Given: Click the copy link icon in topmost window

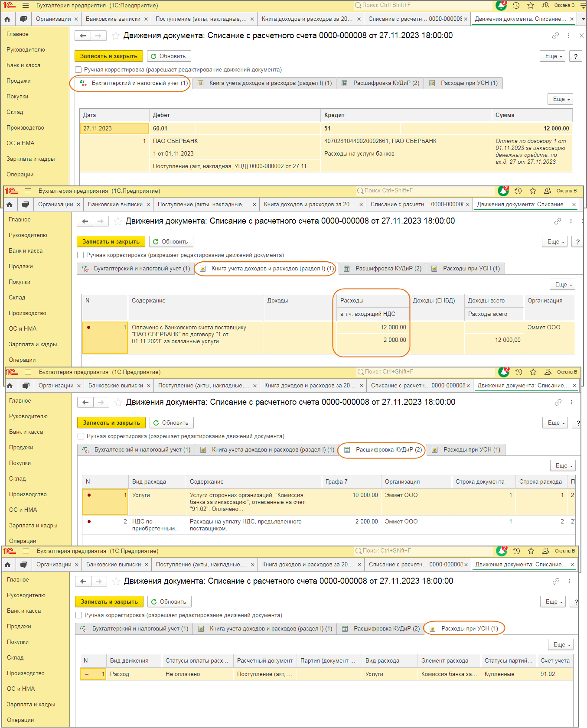Looking at the screenshot, I should [555, 36].
